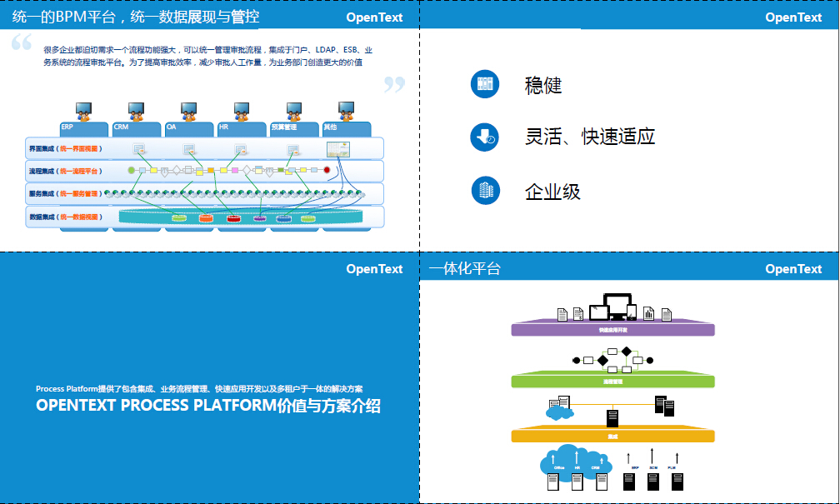Click the center black server above 集成 bar

(612, 417)
